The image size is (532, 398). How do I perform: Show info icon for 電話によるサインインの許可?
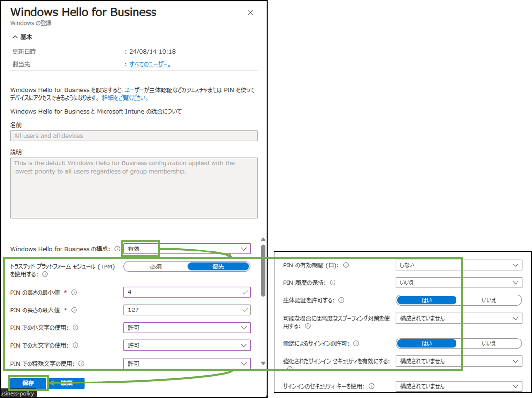(356, 344)
